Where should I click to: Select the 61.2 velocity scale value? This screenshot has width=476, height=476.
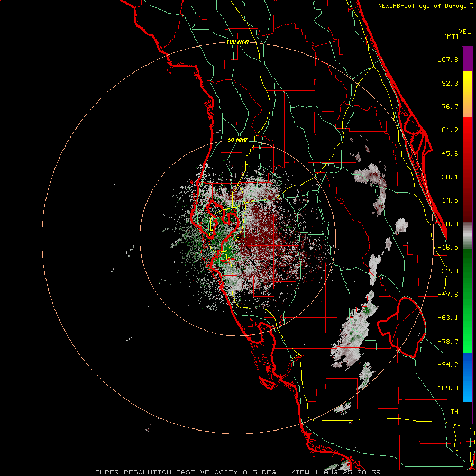click(x=450, y=130)
